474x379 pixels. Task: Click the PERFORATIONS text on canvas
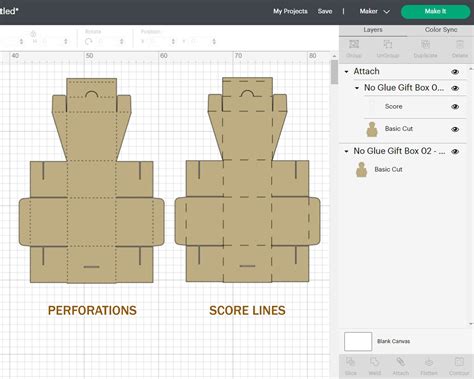92,311
